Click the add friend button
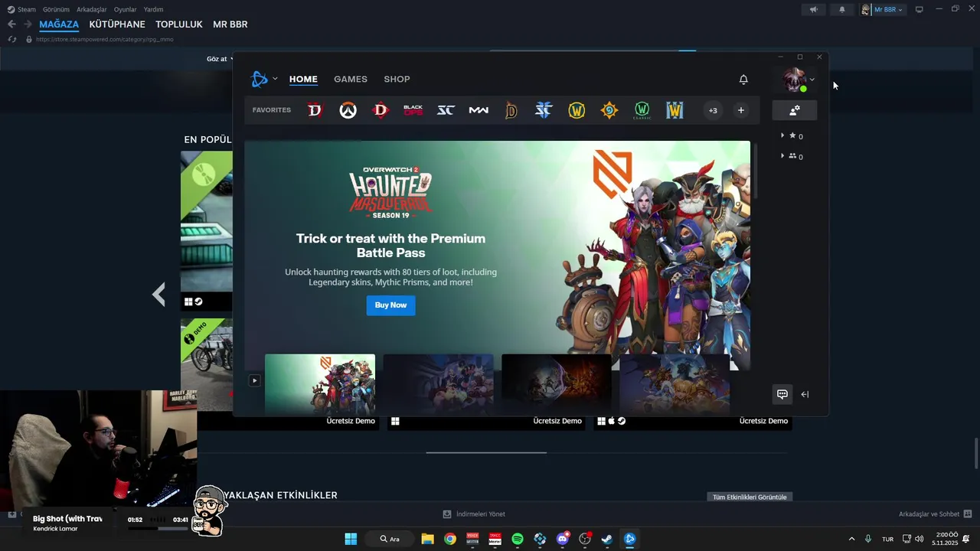 tap(795, 110)
